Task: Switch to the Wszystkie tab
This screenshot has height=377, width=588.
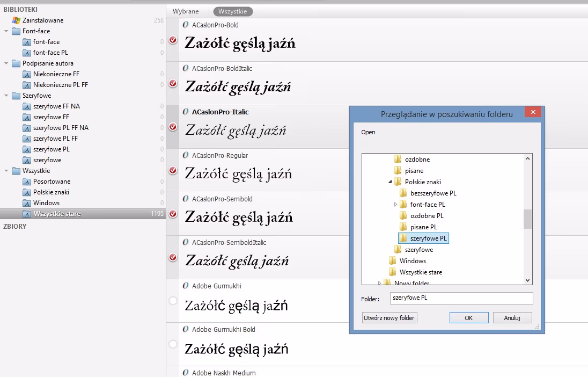Action: 232,11
